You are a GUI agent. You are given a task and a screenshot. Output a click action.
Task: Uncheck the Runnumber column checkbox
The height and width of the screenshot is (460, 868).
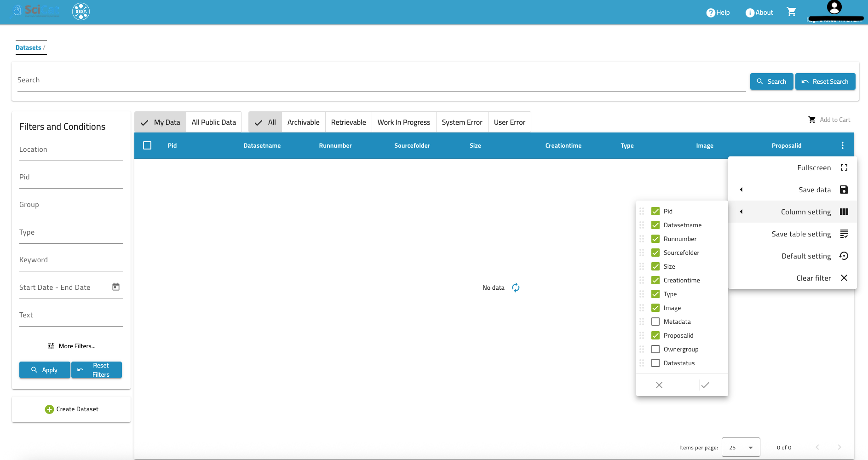pos(655,239)
